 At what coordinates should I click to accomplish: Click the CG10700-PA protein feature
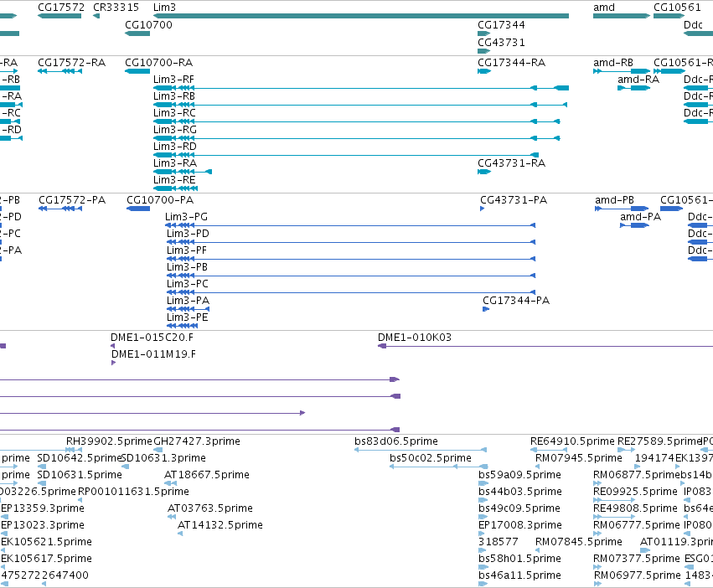click(138, 209)
